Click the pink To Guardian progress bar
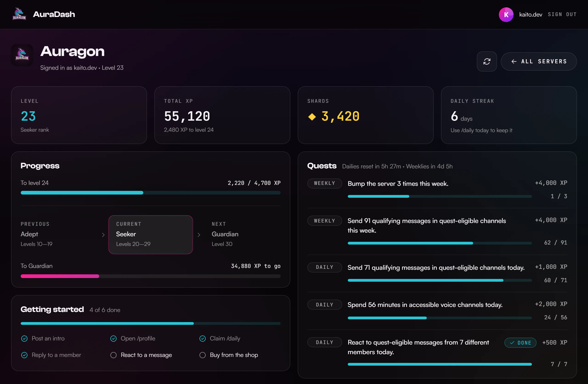The width and height of the screenshot is (588, 384). point(150,276)
